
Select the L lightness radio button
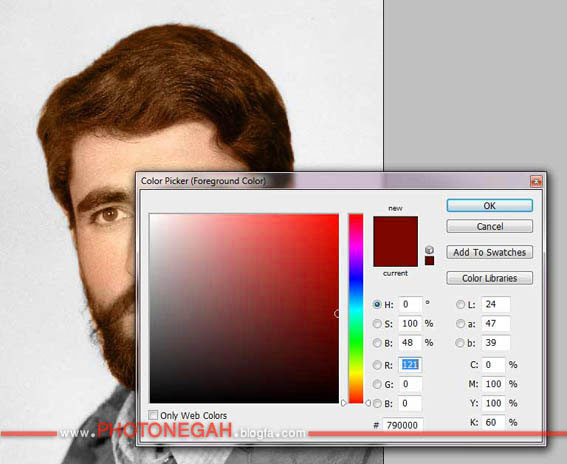(460, 305)
